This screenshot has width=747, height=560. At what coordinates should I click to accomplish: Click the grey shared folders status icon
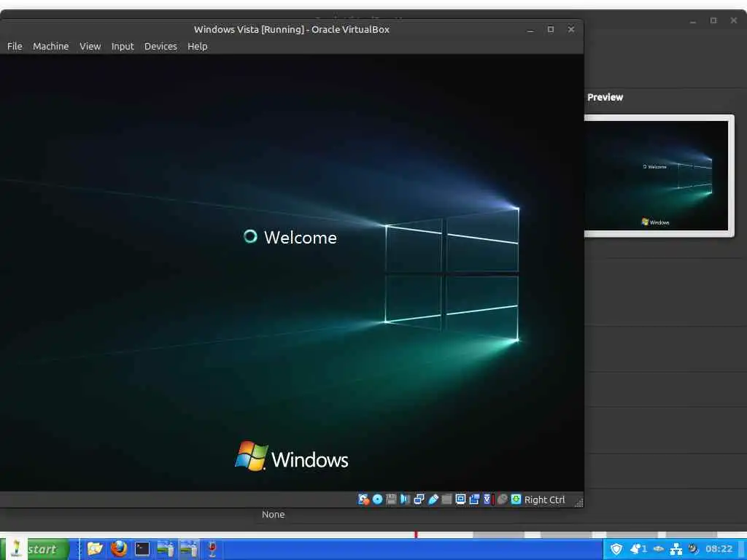(446, 499)
